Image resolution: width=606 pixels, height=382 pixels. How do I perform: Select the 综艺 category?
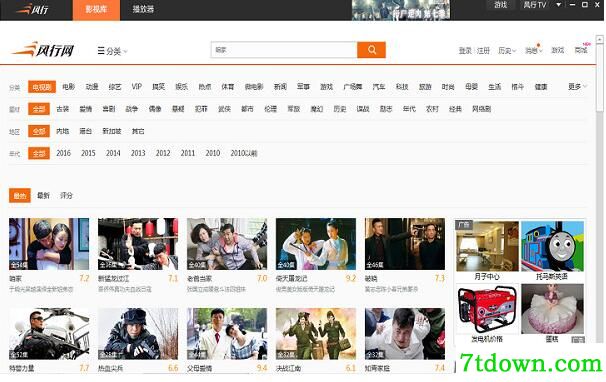coord(115,87)
